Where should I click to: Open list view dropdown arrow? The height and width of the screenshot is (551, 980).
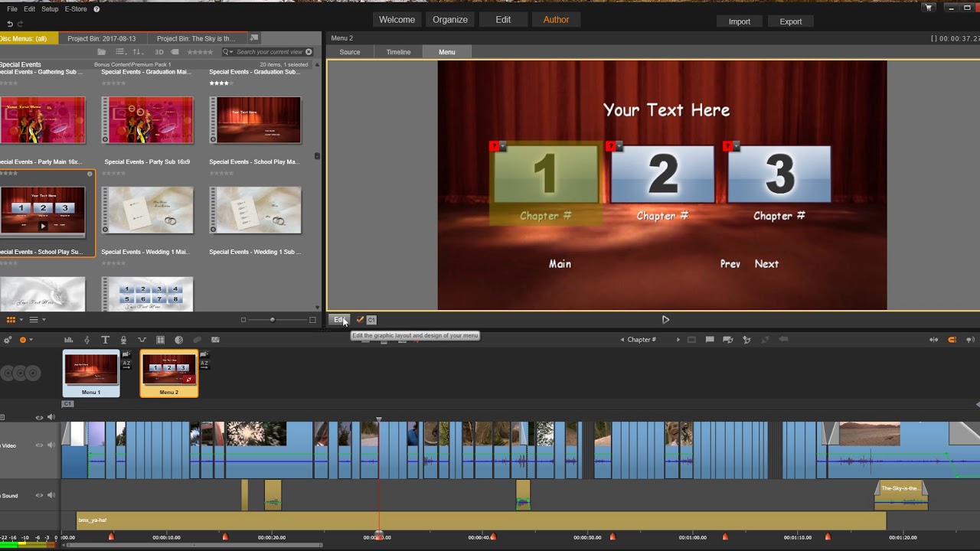(x=44, y=320)
